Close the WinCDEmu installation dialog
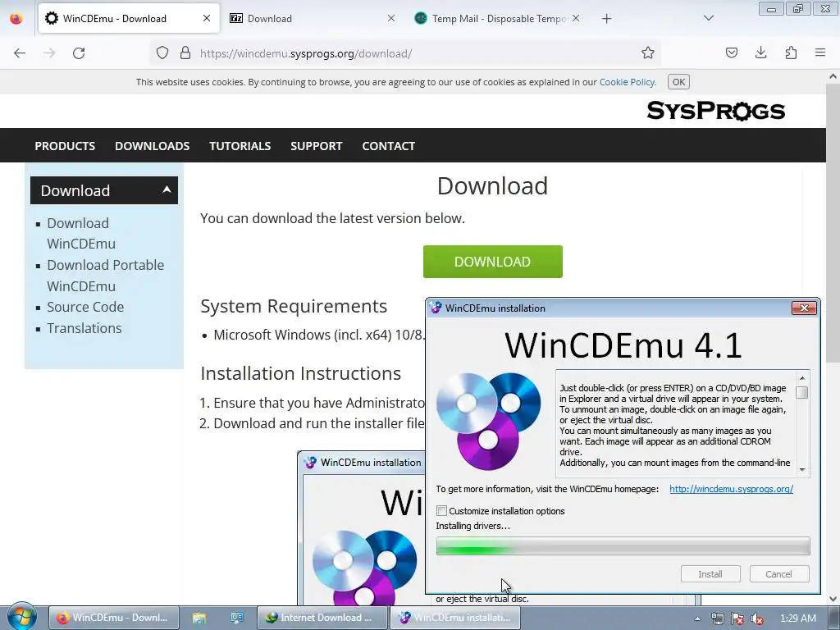Image resolution: width=840 pixels, height=630 pixels. pos(804,308)
